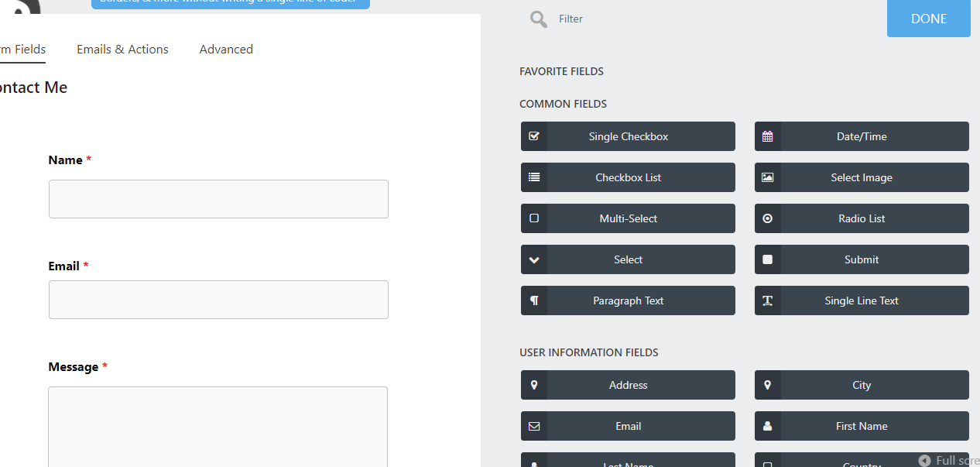Click the City map pin icon

(x=767, y=385)
